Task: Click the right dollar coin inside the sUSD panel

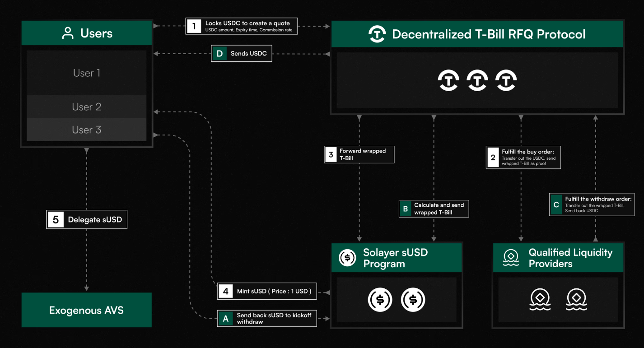Action: tap(413, 299)
